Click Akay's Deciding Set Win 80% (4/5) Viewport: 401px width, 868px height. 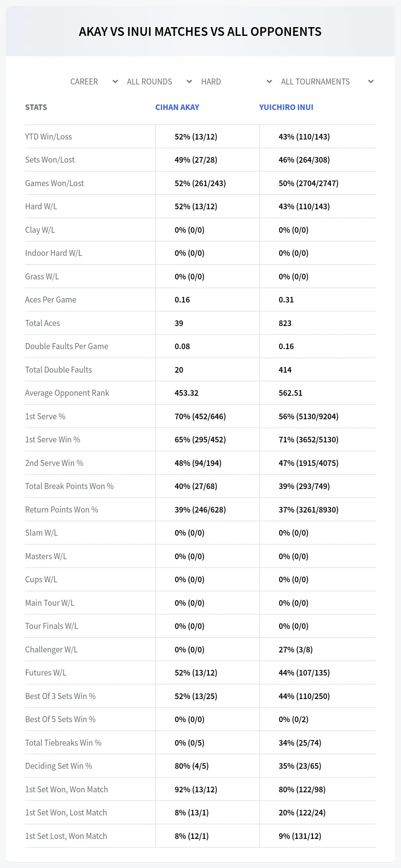tap(192, 766)
